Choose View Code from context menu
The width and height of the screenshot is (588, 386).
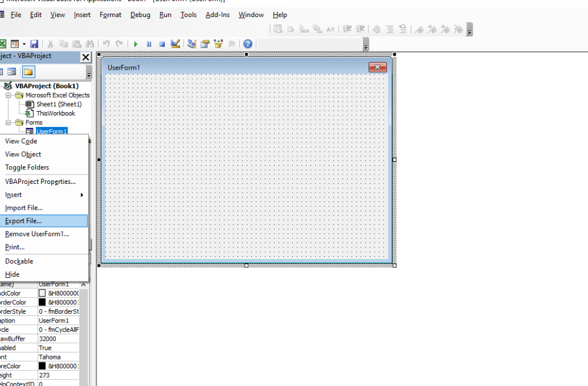pyautogui.click(x=44, y=141)
